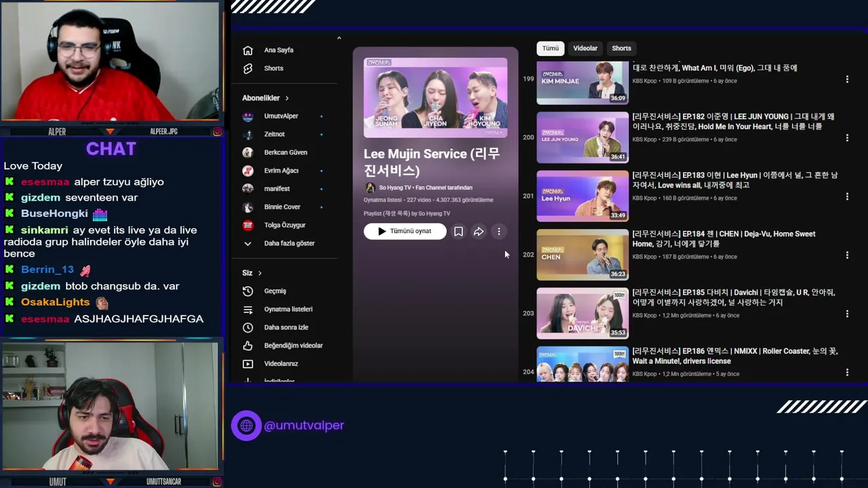Open Lee Hyun video thumbnail

click(583, 196)
